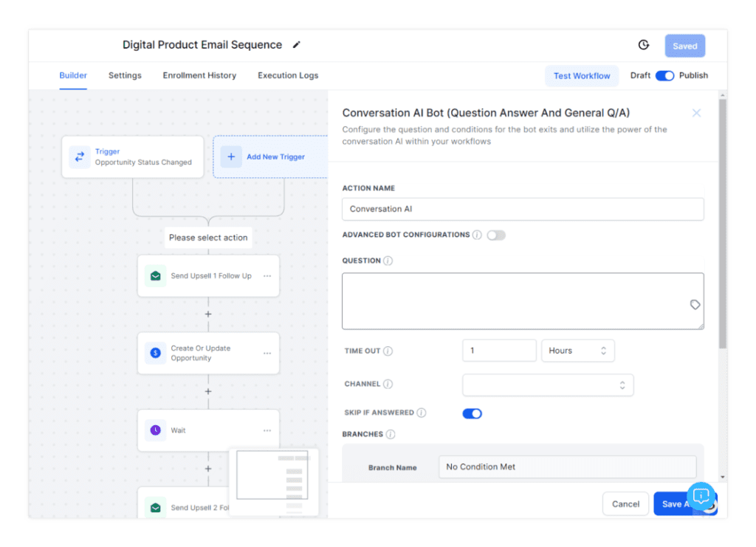This screenshot has height=547, width=756.
Task: Click the dollar icon on Create Or Update Opportunity
Action: click(155, 353)
